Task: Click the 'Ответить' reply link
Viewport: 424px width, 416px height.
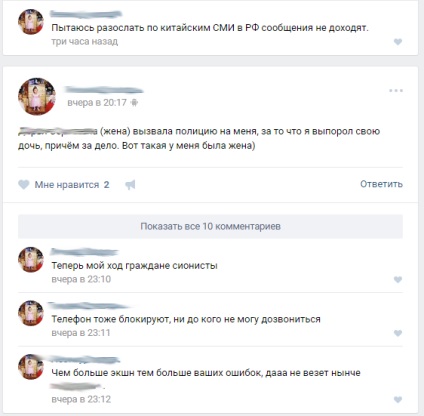Action: click(381, 184)
